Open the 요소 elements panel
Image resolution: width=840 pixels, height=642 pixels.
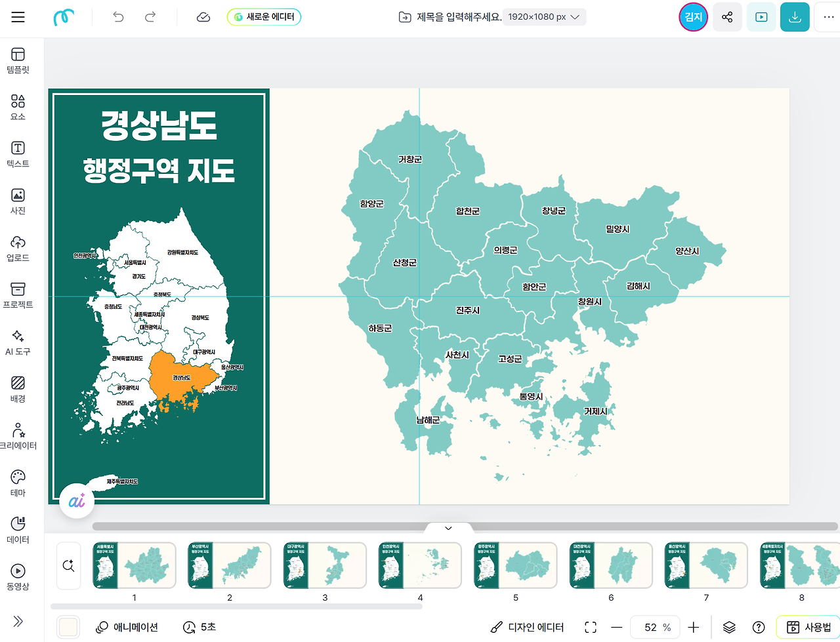[x=18, y=108]
